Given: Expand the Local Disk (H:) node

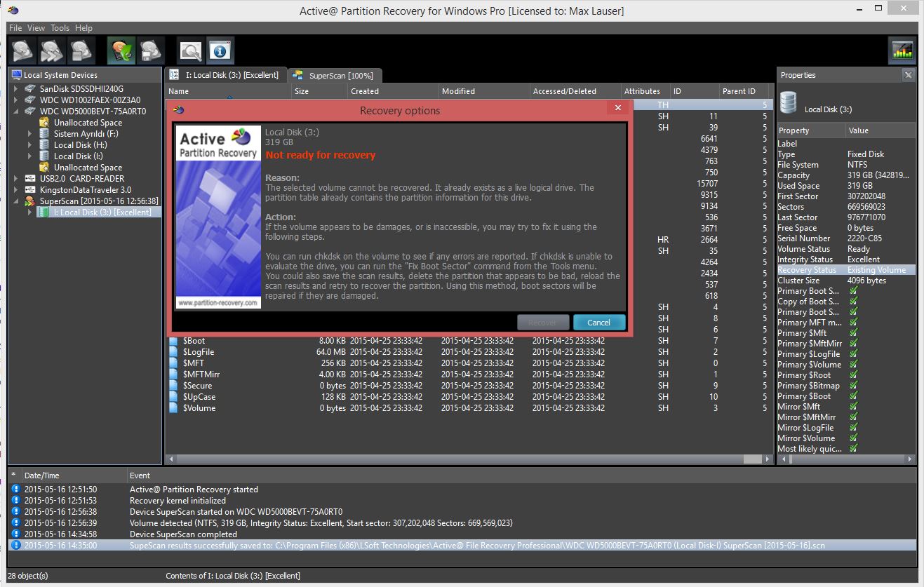Looking at the screenshot, I should tap(30, 145).
